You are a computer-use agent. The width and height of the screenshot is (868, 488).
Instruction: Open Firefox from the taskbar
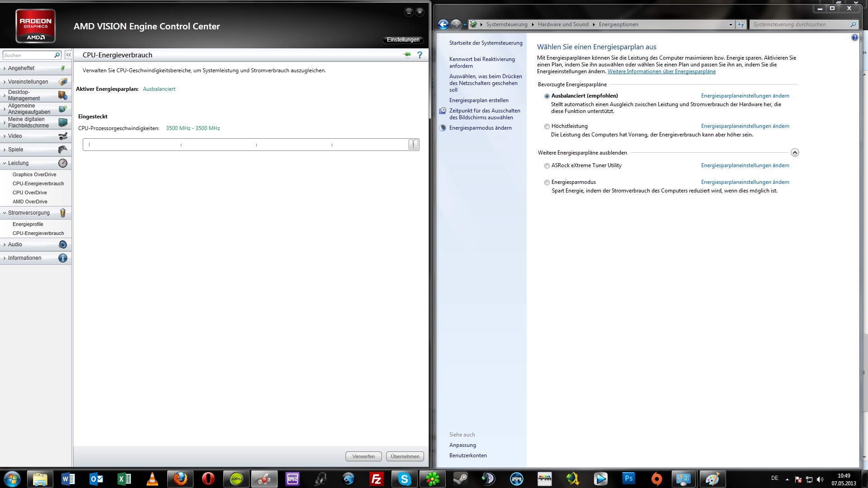tap(180, 479)
